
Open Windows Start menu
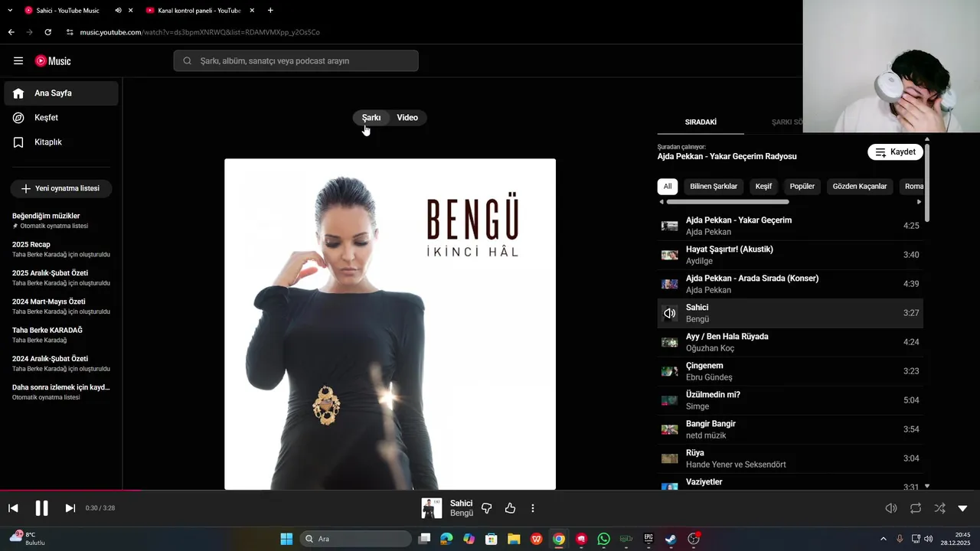point(286,539)
